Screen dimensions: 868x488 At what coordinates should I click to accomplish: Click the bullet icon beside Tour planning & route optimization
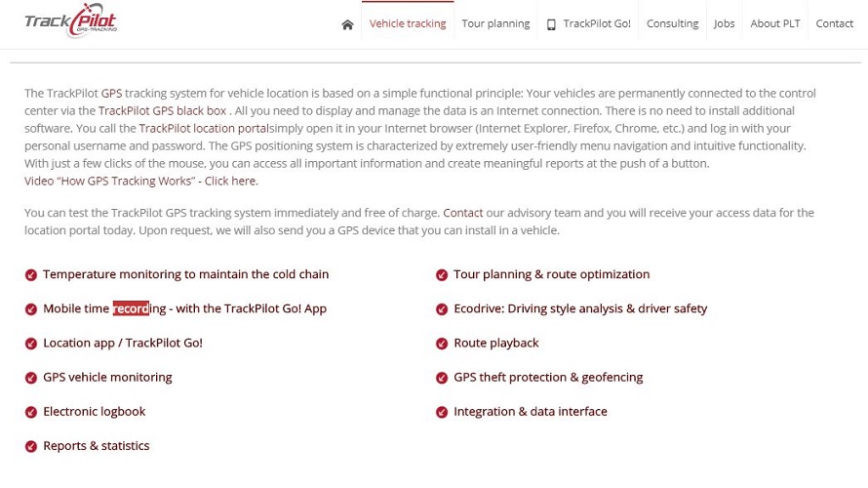click(442, 275)
